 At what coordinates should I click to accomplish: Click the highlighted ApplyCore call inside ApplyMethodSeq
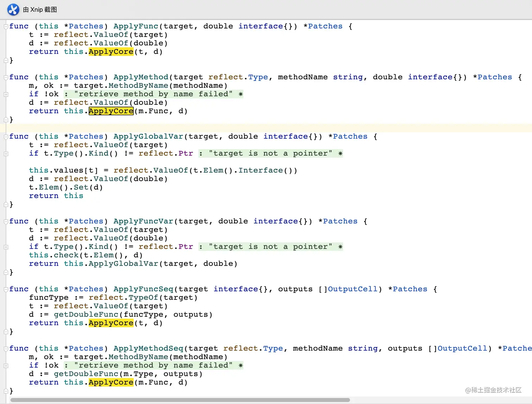coord(111,383)
